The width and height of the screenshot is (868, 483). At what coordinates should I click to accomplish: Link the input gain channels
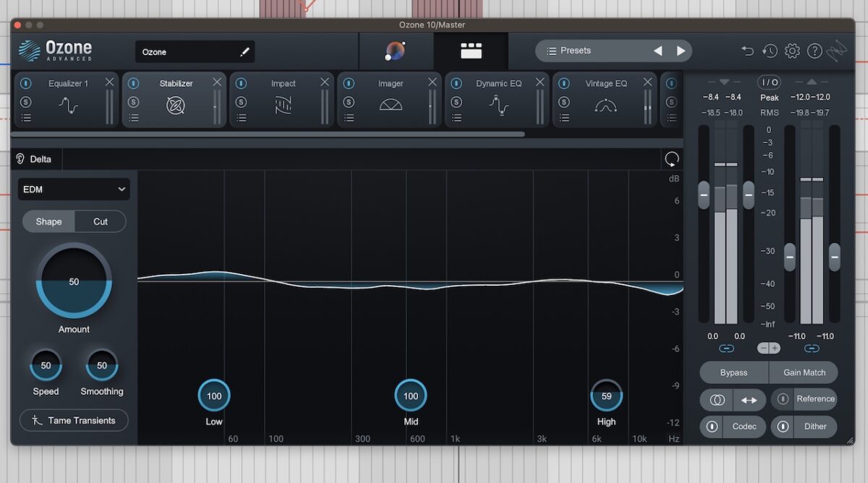(726, 349)
